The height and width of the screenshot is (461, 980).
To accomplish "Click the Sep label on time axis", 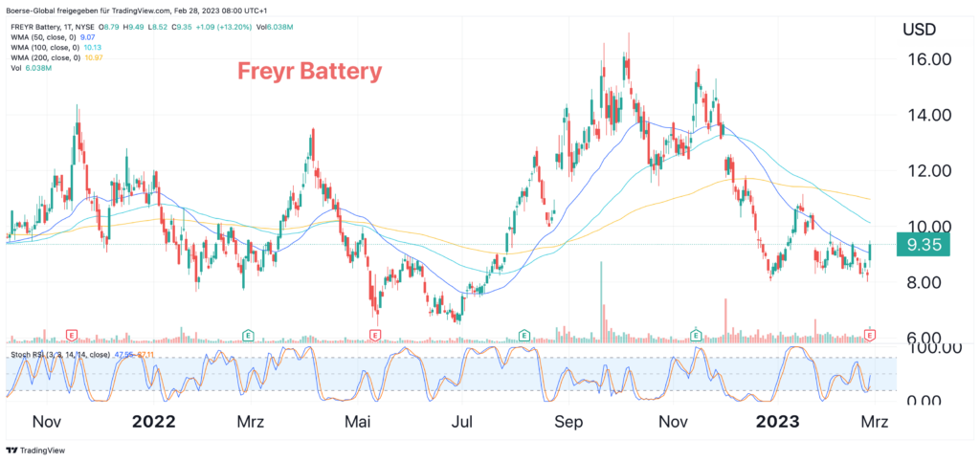I will (567, 422).
